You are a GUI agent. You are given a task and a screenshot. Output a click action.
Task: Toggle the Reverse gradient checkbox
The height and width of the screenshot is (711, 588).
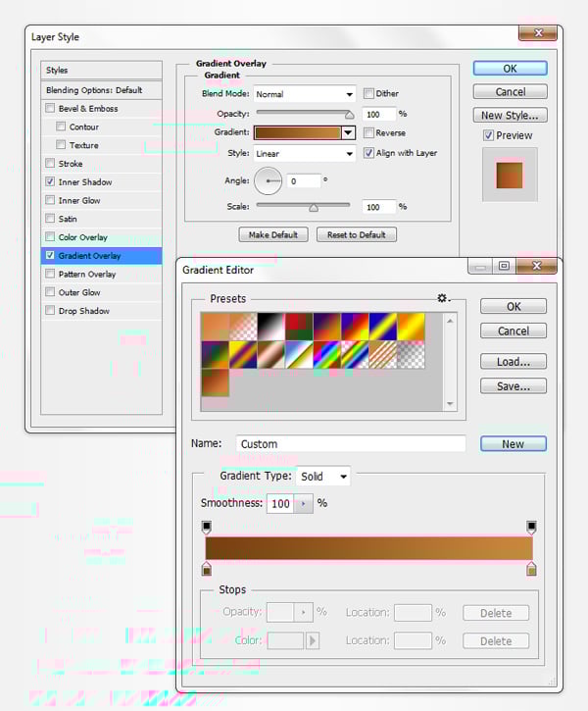[x=368, y=133]
